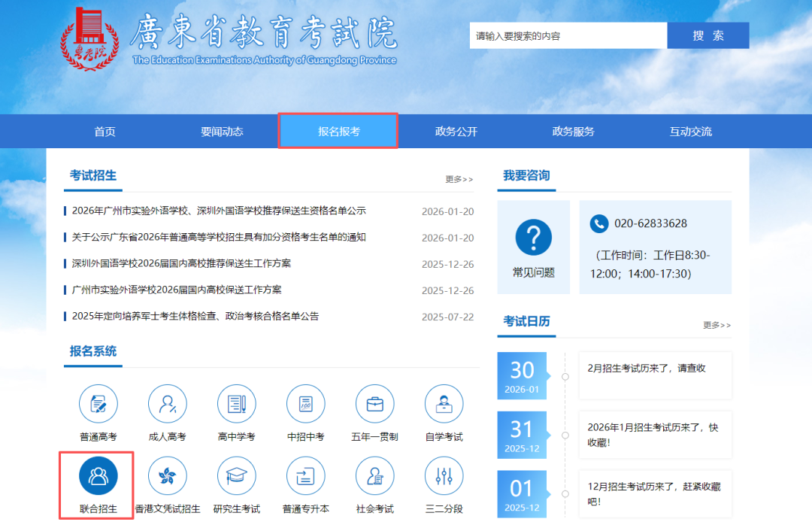Expand 更多>> next to 考试日历
The width and height of the screenshot is (812, 522).
pos(717,325)
